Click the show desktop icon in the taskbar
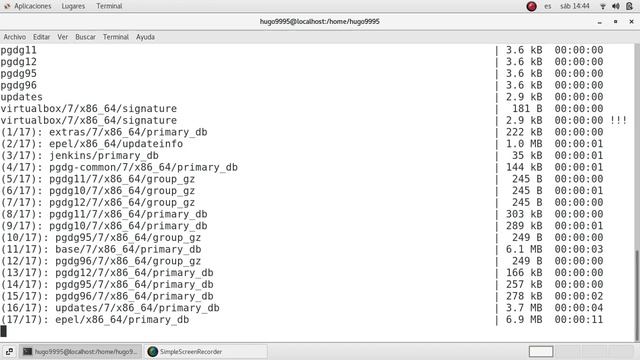The image size is (640, 360). pos(9,351)
